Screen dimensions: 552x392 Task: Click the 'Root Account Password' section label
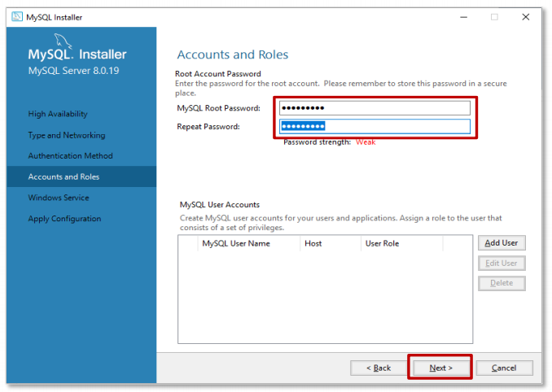tap(218, 74)
